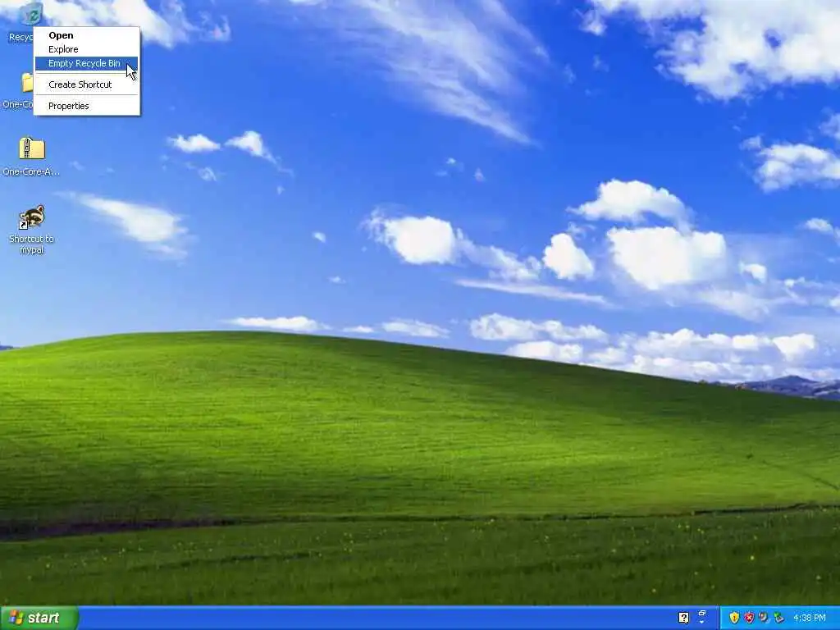The width and height of the screenshot is (840, 630).
Task: Open the Start menu
Action: [39, 618]
